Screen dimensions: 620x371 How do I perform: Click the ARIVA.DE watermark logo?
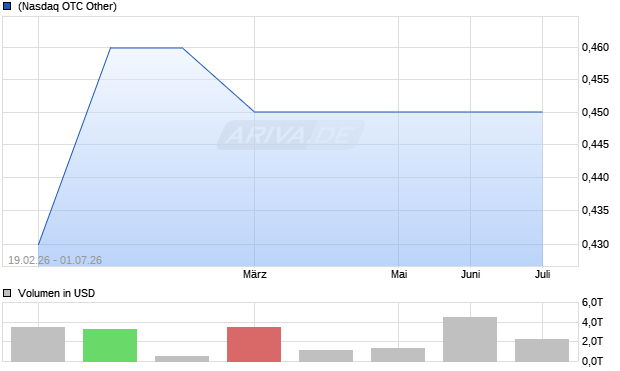click(x=291, y=135)
